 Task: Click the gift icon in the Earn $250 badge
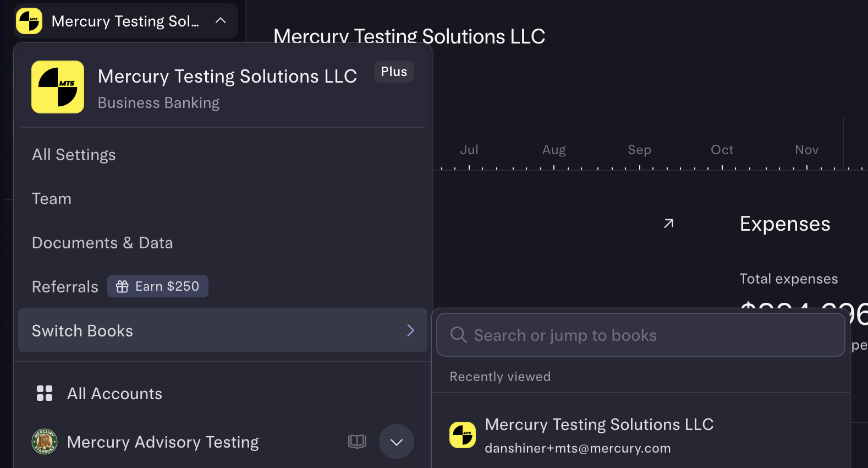click(x=122, y=286)
